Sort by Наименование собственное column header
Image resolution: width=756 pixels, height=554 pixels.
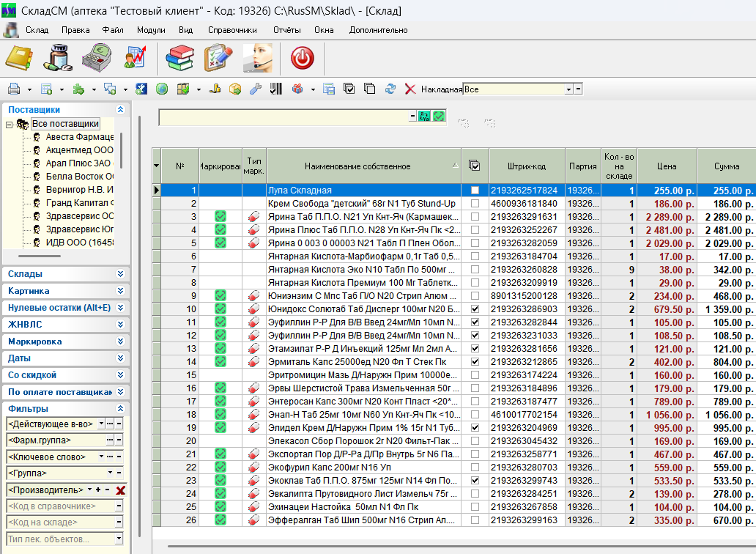point(364,166)
